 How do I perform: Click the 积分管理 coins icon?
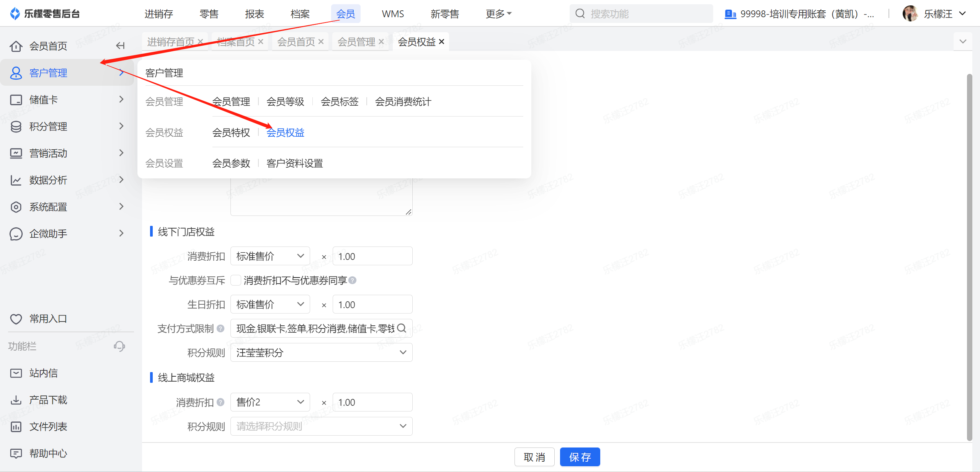point(16,126)
